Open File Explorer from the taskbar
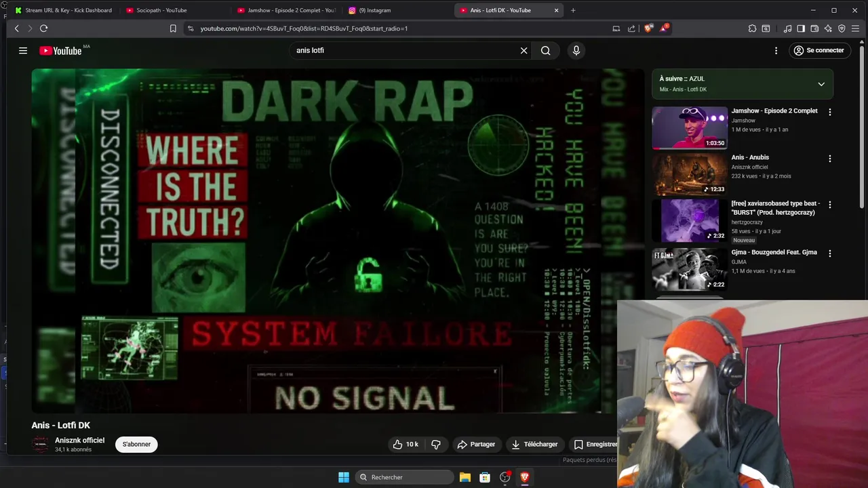The image size is (868, 488). [465, 477]
